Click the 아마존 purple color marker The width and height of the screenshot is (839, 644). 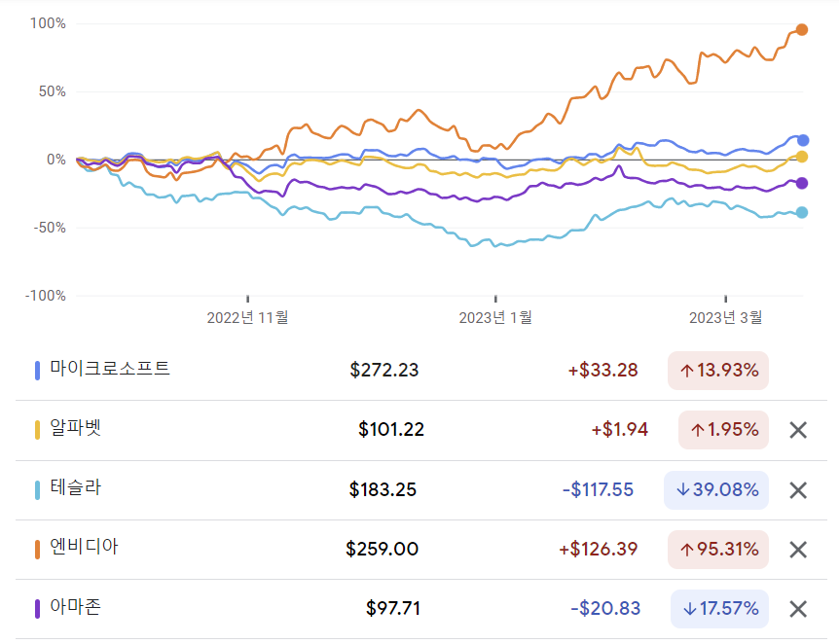point(37,609)
